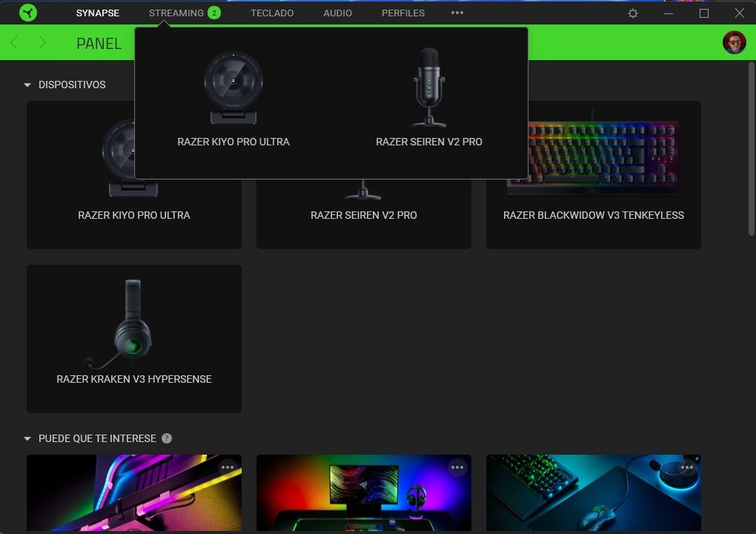
Task: Click the Razer Synapse logo icon
Action: 28,13
